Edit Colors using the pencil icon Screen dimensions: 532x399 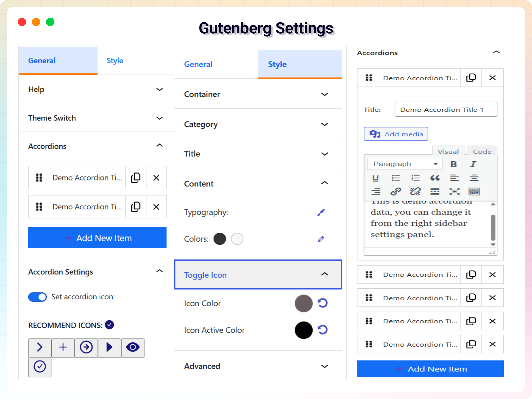321,239
